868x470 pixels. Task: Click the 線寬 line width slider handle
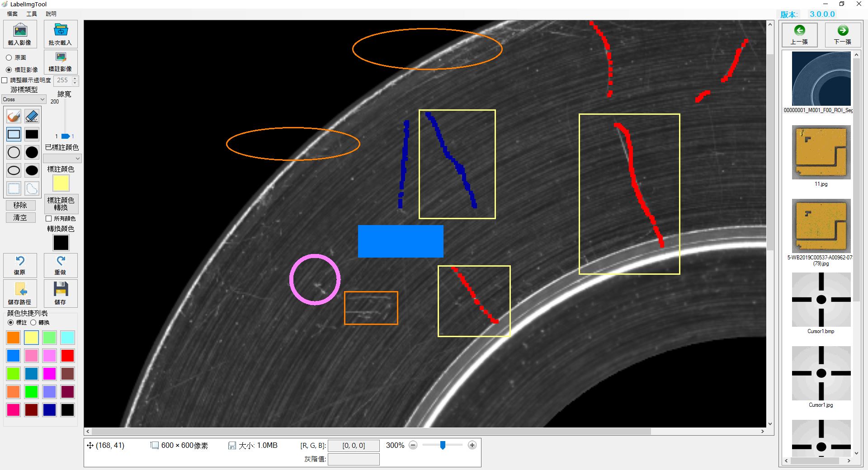(x=66, y=136)
